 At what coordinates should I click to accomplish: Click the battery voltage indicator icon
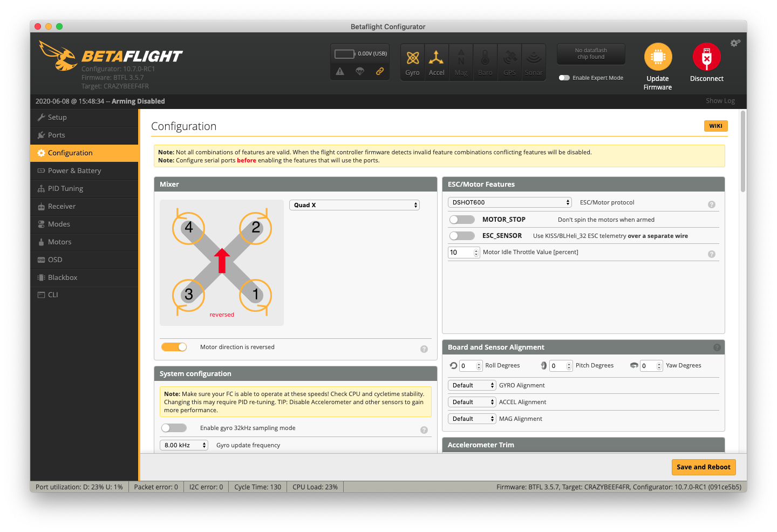pyautogui.click(x=344, y=54)
